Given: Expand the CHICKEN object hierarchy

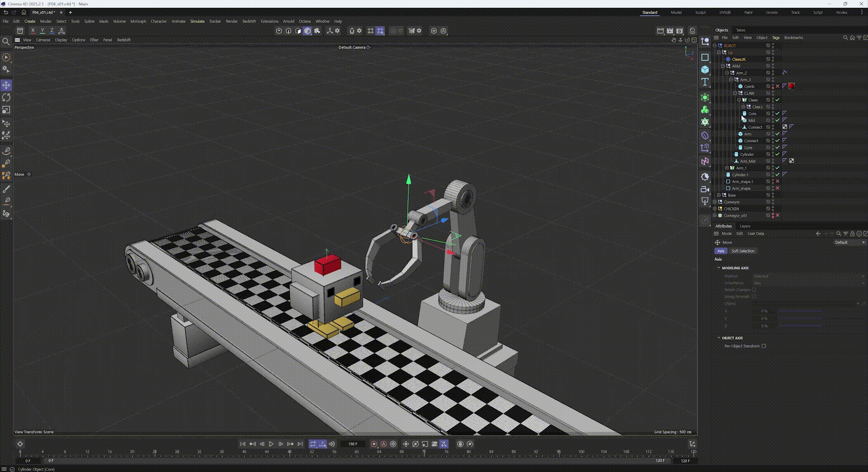Looking at the screenshot, I should (x=715, y=209).
